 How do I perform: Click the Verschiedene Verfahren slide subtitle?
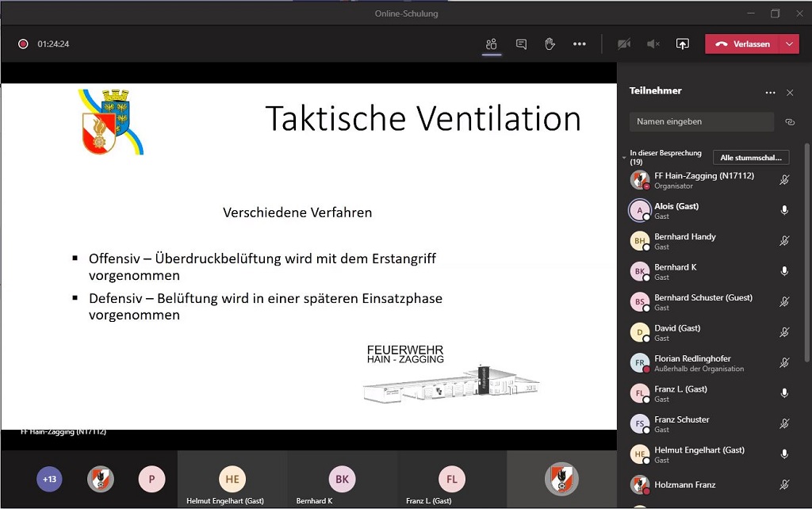(297, 212)
